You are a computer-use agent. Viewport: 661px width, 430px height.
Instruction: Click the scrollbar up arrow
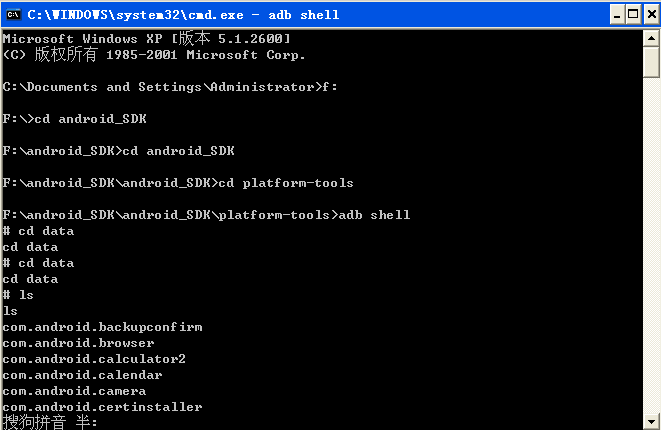coord(651,38)
